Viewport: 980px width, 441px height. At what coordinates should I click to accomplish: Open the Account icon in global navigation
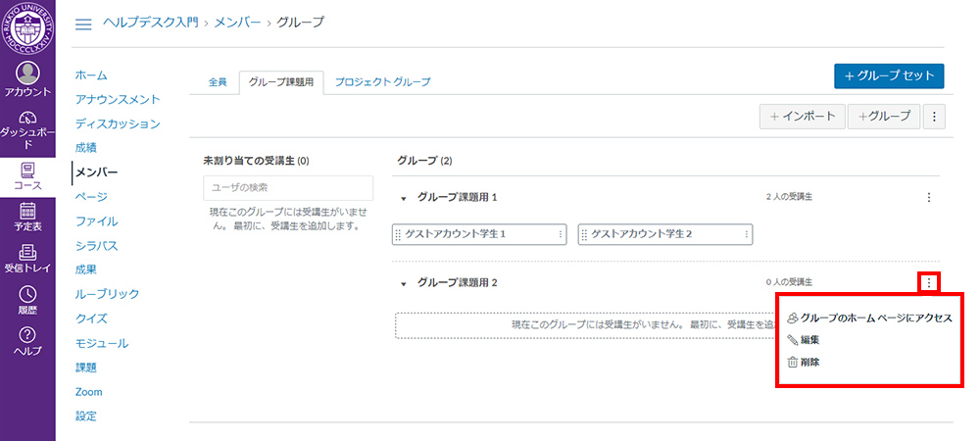tap(27, 74)
